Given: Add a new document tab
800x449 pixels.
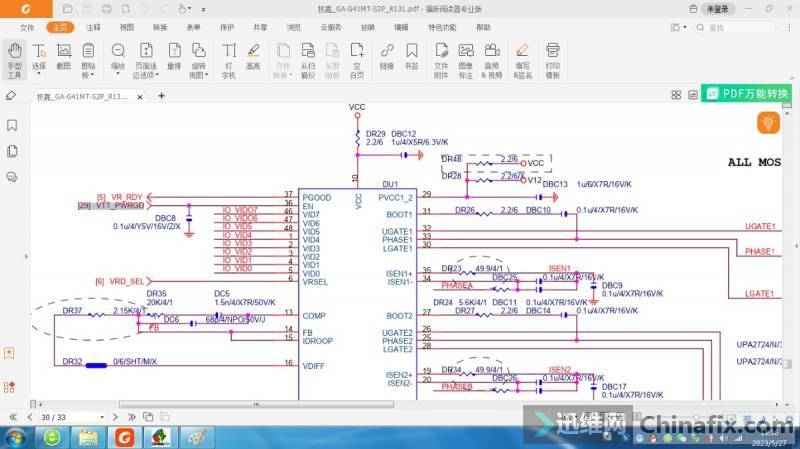Looking at the screenshot, I should tap(161, 96).
